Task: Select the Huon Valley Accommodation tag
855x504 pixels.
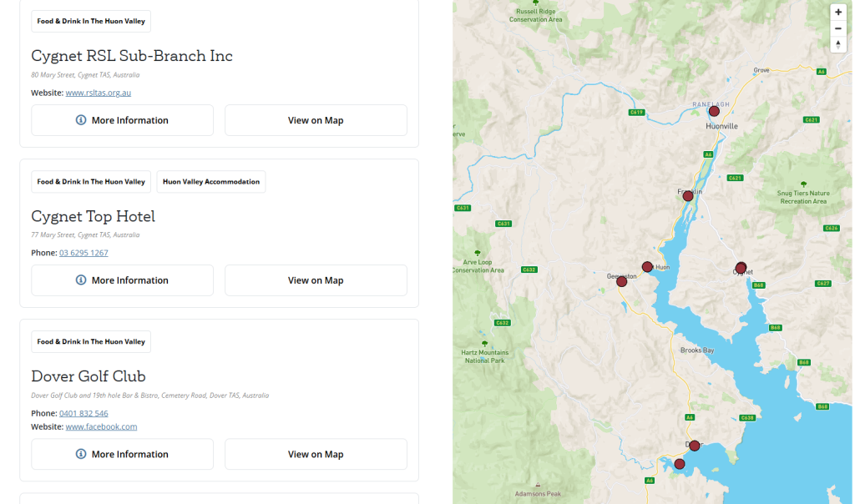Action: [210, 181]
